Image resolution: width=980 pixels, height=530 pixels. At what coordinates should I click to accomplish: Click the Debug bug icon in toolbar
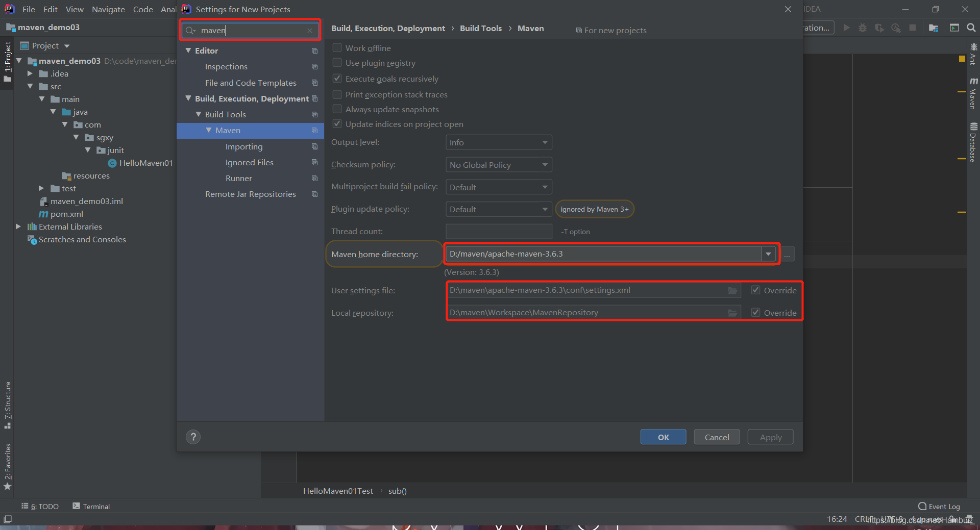pos(863,28)
